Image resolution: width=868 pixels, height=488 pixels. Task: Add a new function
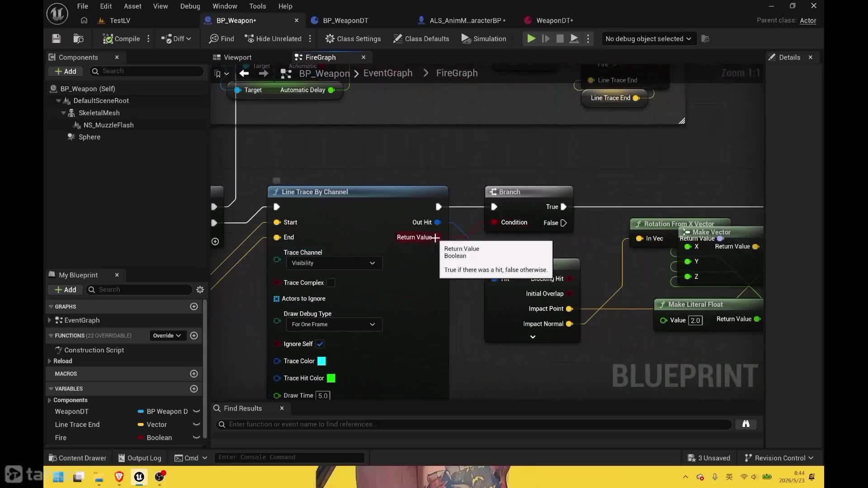194,336
